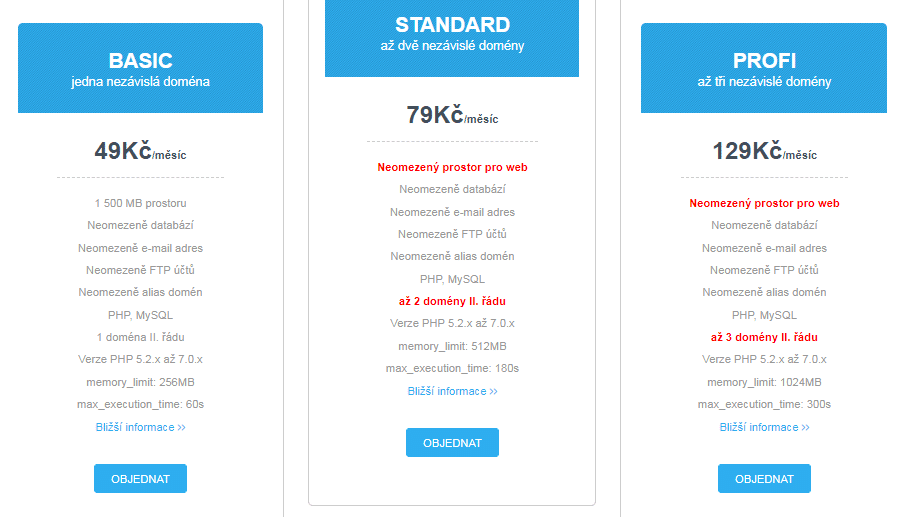The height and width of the screenshot is (517, 905).
Task: Order the STANDARD hosting plan
Action: point(452,443)
